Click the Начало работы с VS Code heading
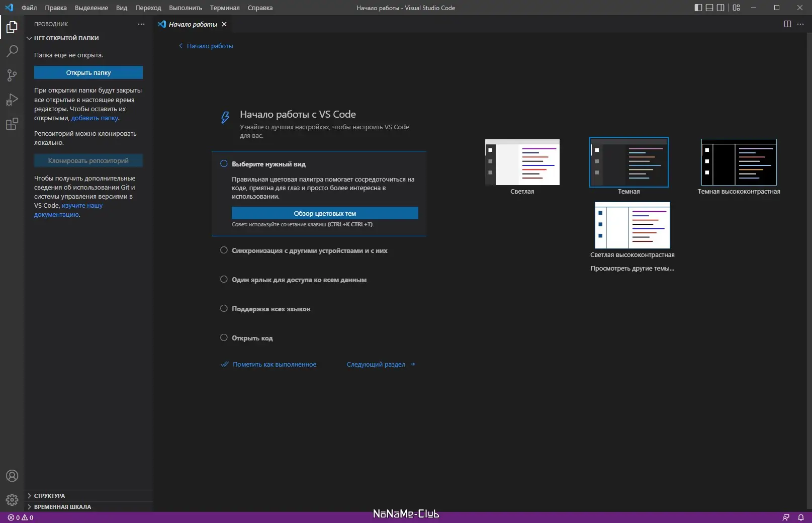Image resolution: width=812 pixels, height=523 pixels. (298, 114)
